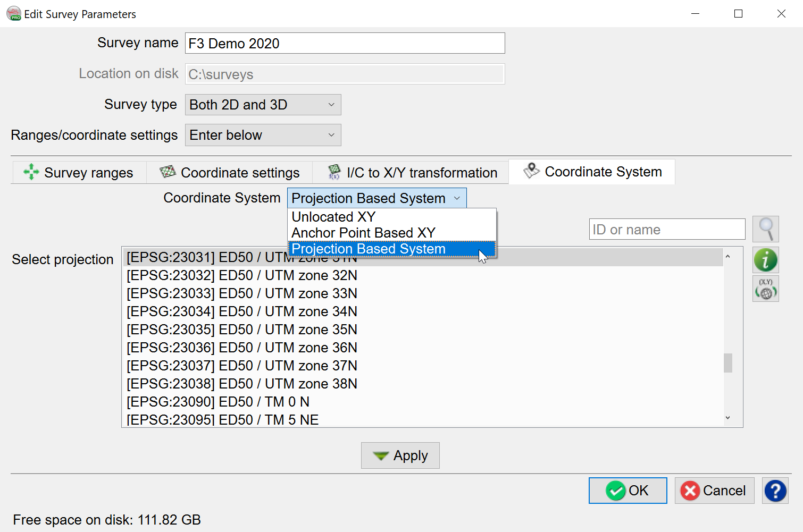The width and height of the screenshot is (803, 532).
Task: Open I/C to X/Y transformation tab
Action: coord(413,173)
